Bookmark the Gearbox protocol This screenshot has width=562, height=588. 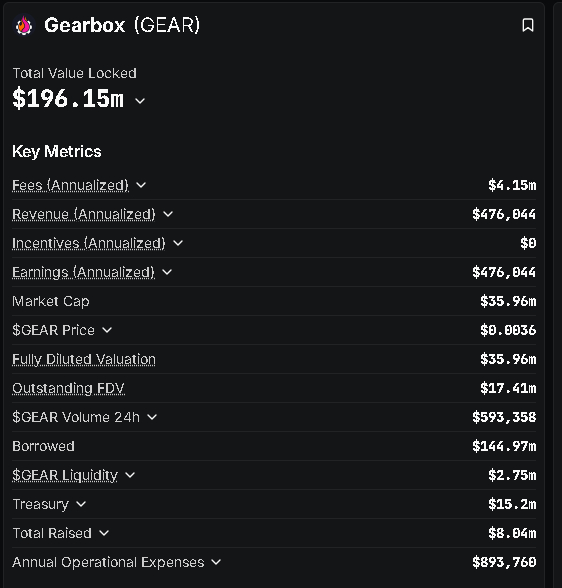point(528,25)
